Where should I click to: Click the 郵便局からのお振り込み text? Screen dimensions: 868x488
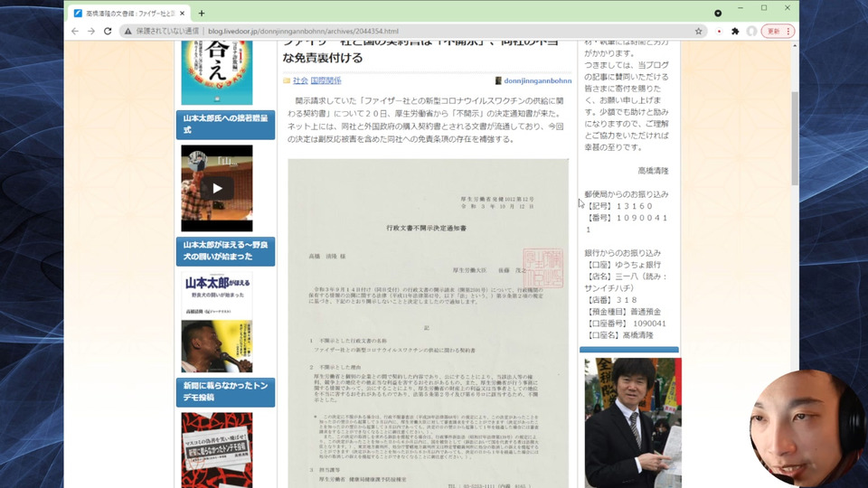[x=626, y=194]
